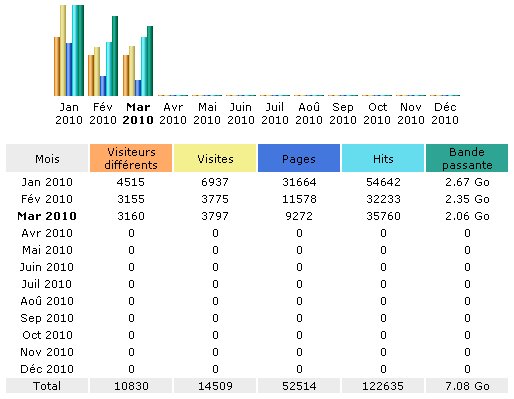Click the tall green March bandwidth bar
The image size is (514, 399).
[x=150, y=61]
